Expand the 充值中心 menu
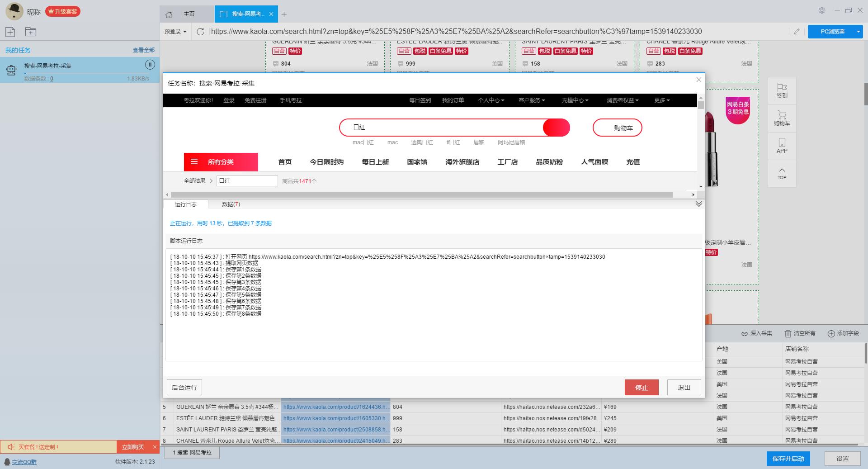 [575, 100]
